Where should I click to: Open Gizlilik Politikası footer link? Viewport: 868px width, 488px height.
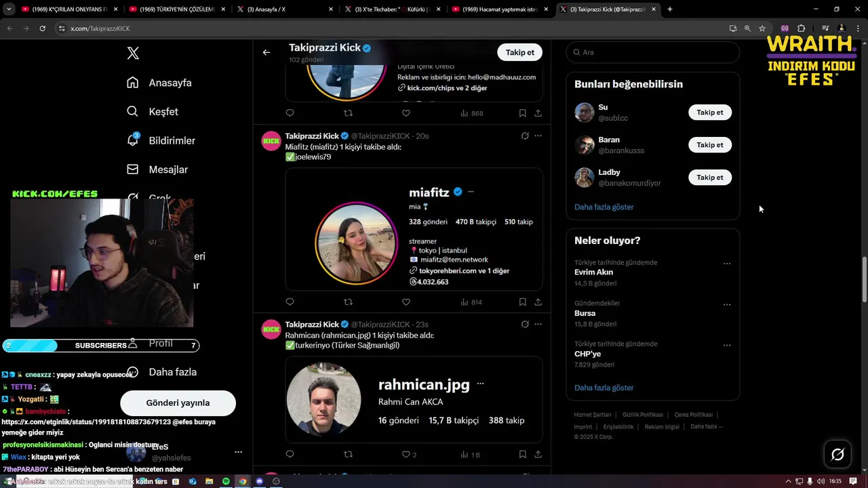pos(643,415)
